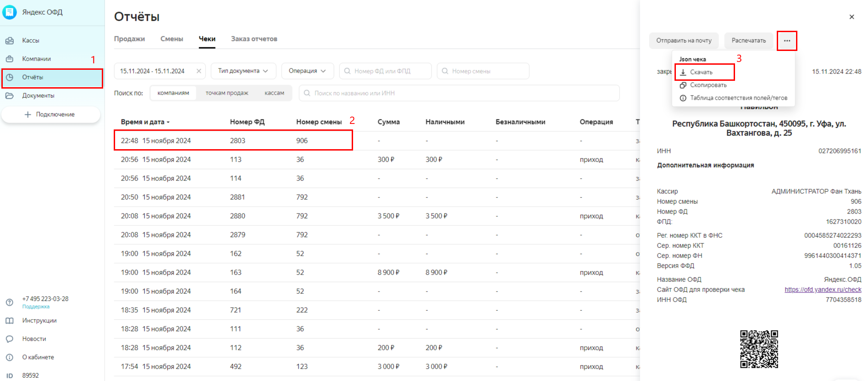Click the Яндекс ОФД logo icon

coord(10,12)
